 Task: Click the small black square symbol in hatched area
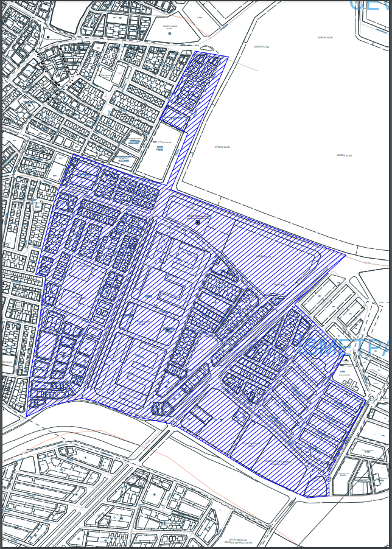pos(198,223)
